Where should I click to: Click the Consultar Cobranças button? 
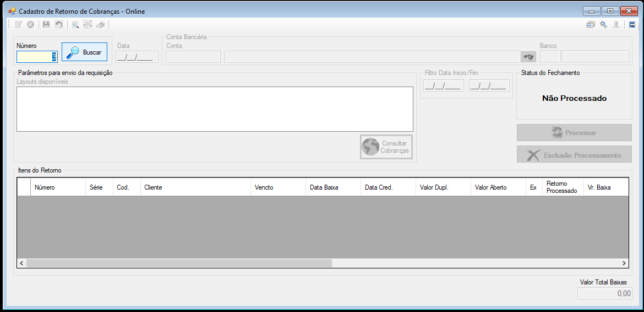pos(386,147)
